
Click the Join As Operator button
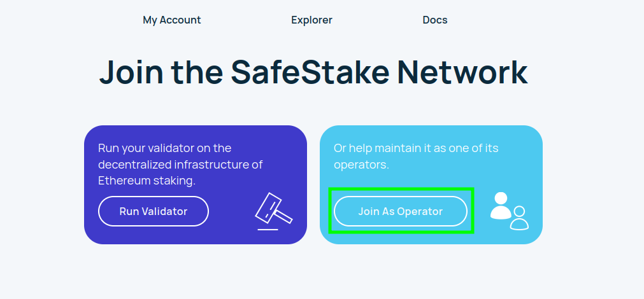tap(401, 211)
